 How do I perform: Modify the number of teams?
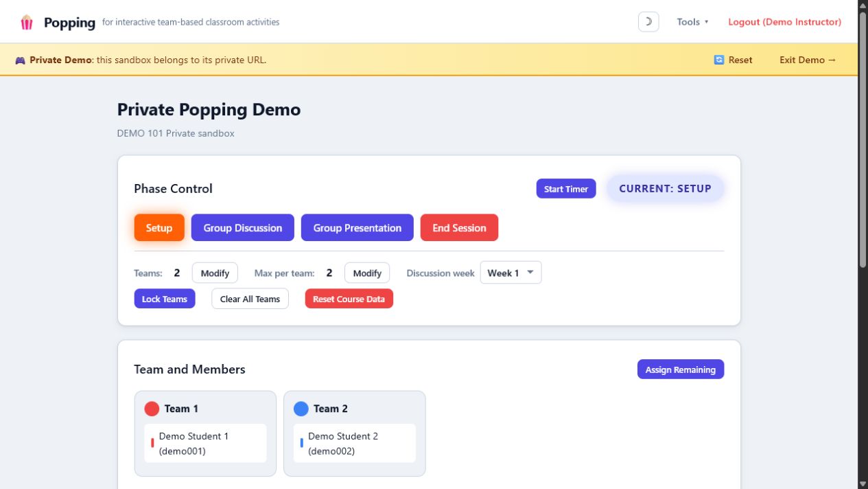tap(215, 273)
